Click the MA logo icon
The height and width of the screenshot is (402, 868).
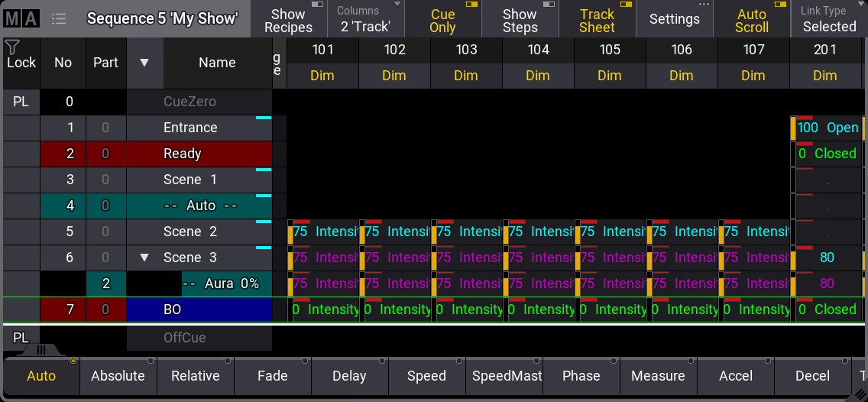click(x=21, y=19)
